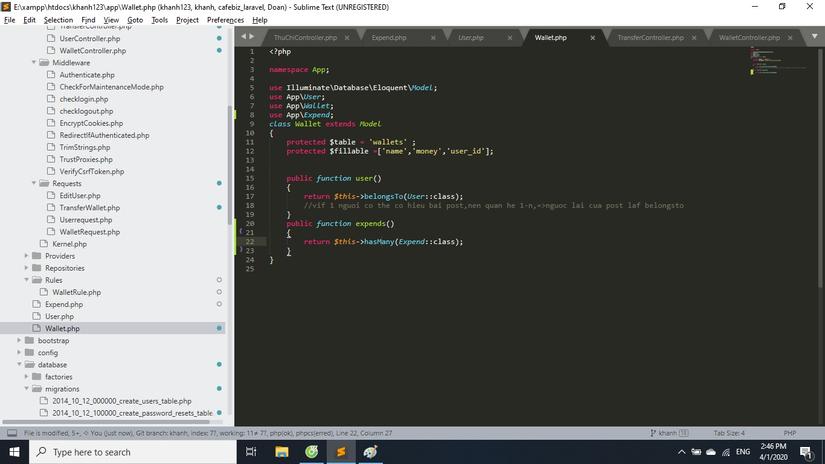
Task: Collapse the Requests folder
Action: coord(34,183)
